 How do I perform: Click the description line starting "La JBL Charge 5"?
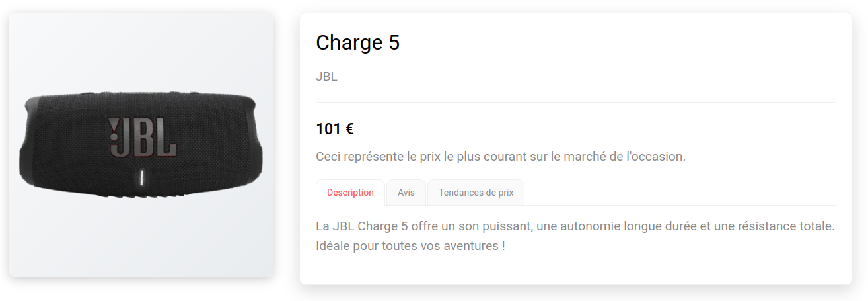(575, 226)
